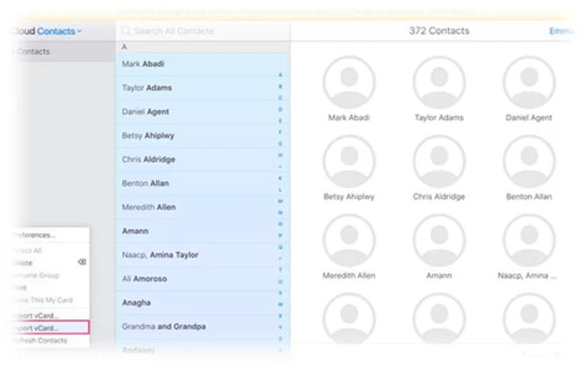Select Ali Amoroso in contact list

pyautogui.click(x=145, y=279)
